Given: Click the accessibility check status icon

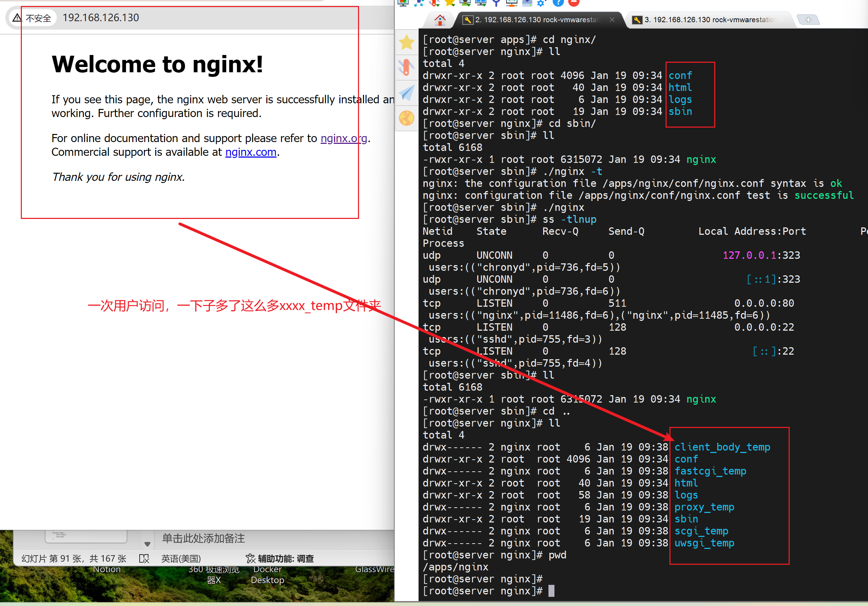Looking at the screenshot, I should click(250, 558).
